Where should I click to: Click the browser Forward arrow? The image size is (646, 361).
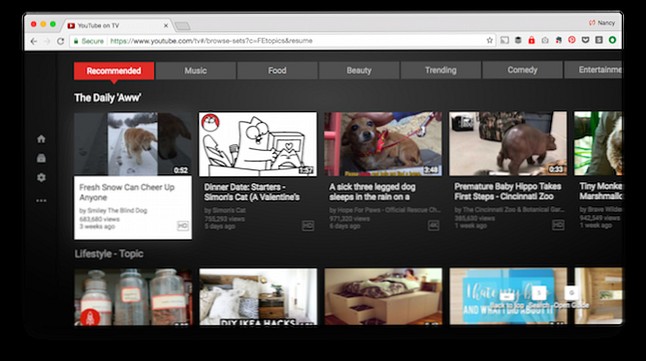pyautogui.click(x=47, y=41)
